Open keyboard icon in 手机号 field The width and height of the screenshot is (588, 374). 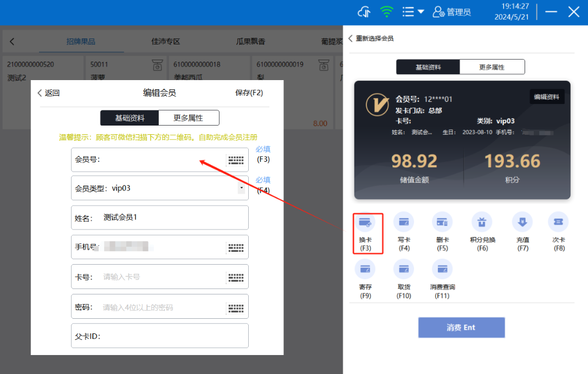pyautogui.click(x=236, y=247)
